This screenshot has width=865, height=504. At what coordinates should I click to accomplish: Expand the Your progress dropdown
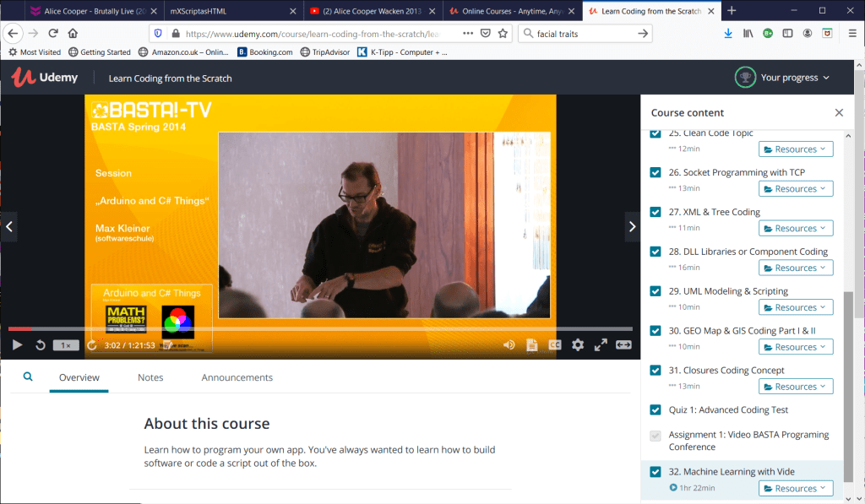point(783,78)
